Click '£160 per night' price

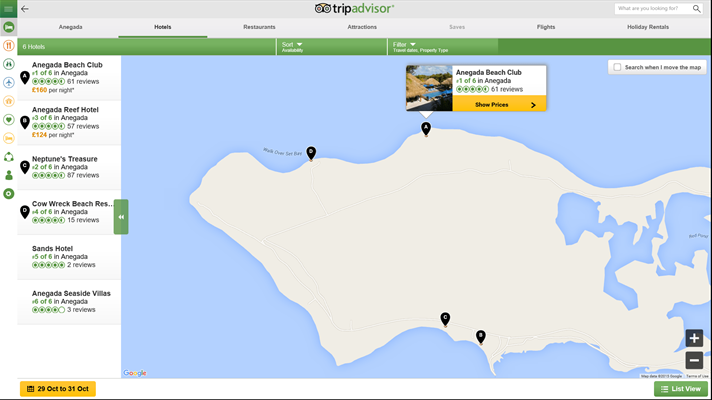[x=53, y=90]
